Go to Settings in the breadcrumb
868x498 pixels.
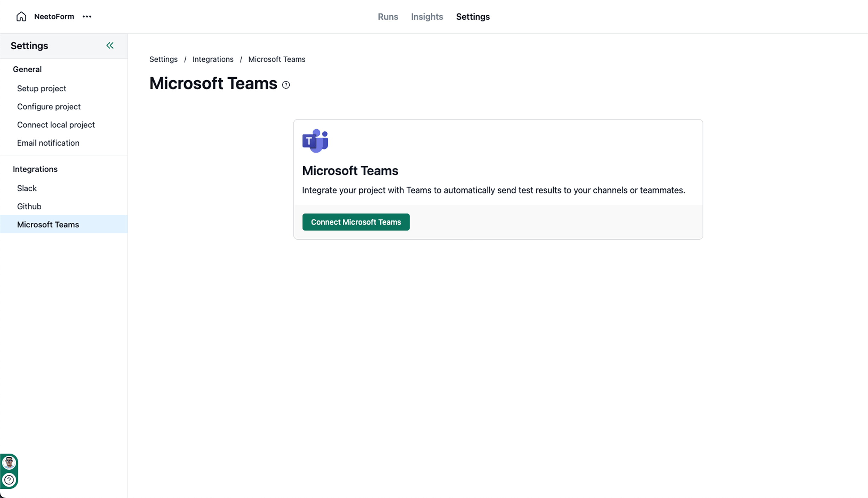click(x=163, y=59)
